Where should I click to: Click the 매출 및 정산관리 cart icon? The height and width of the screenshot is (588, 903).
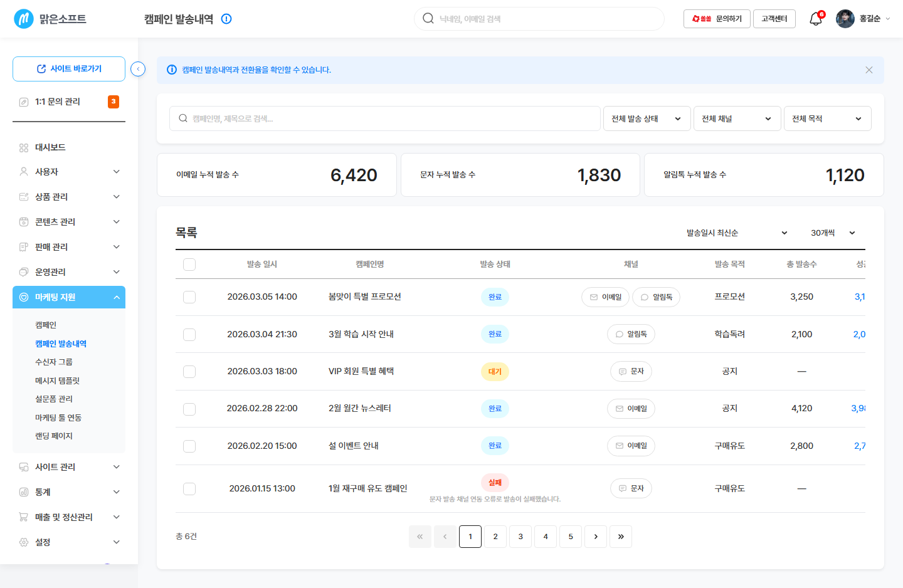point(24,517)
